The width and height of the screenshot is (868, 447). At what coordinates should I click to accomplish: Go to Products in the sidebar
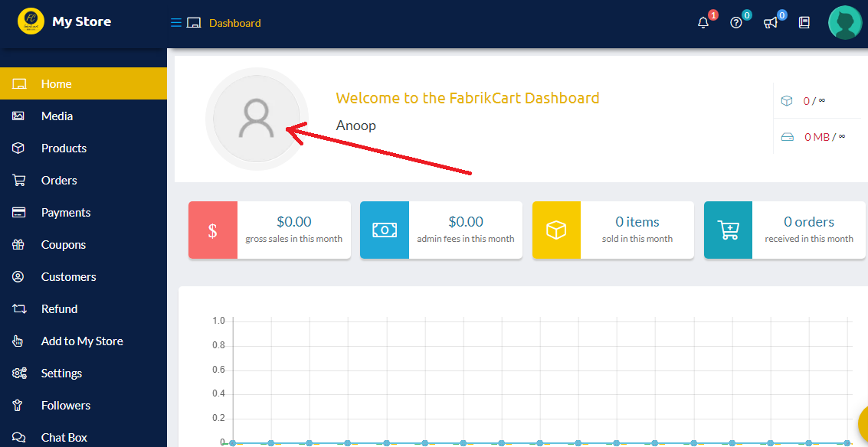[x=84, y=148]
